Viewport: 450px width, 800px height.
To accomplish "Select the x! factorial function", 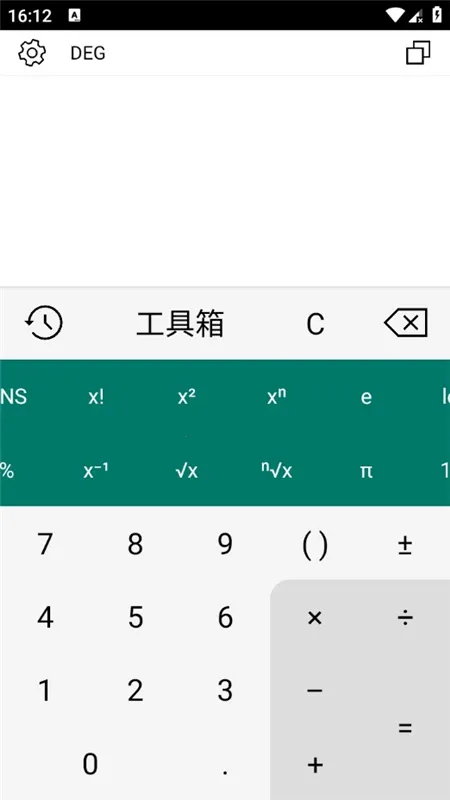I will 96,397.
